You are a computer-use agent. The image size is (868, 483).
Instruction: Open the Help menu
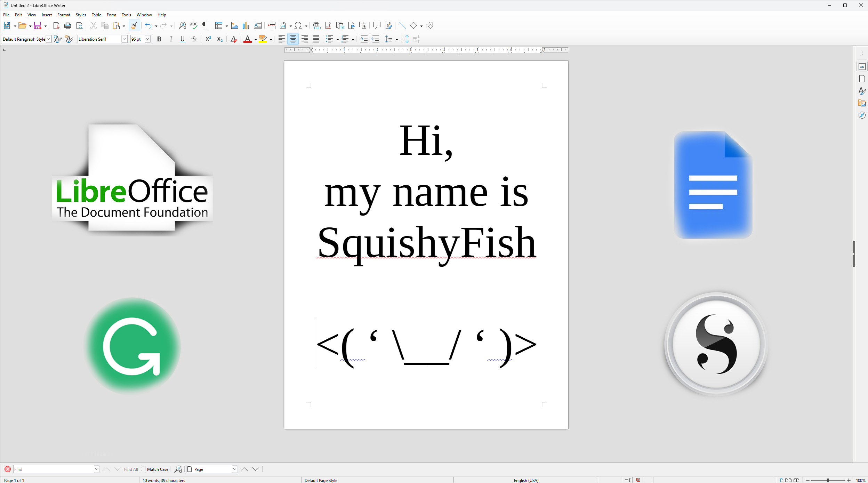(162, 15)
